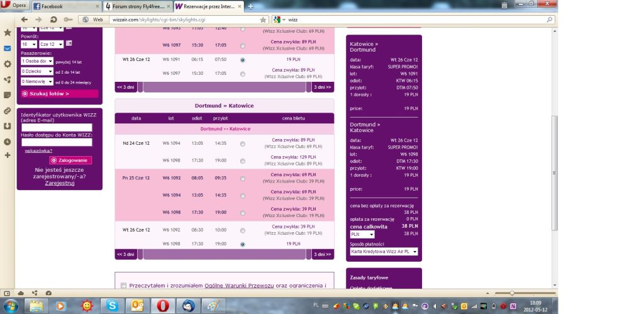The width and height of the screenshot is (644, 314).
Task: Click the Zalogowanie button
Action: pos(70,160)
